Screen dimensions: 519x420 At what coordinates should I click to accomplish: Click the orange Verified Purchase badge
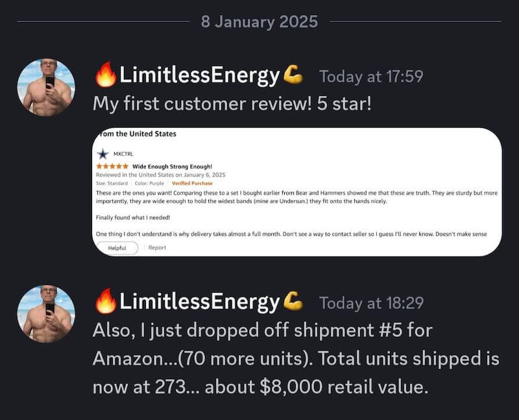click(191, 183)
